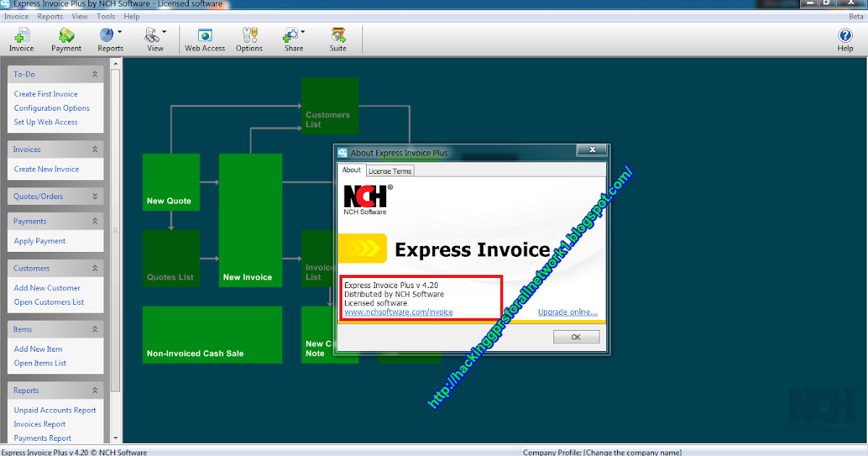This screenshot has height=456, width=868.
Task: Expand the Quotes/Orders sidebar section
Action: (95, 196)
